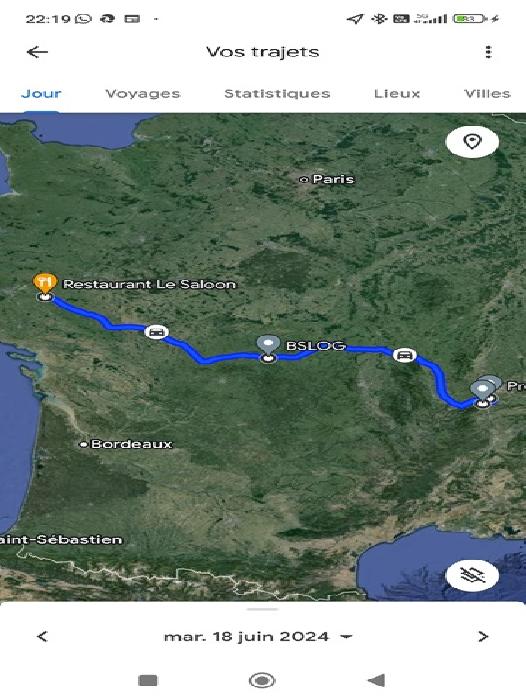
Task: Tap the bottom sheet drag handle
Action: (x=263, y=609)
